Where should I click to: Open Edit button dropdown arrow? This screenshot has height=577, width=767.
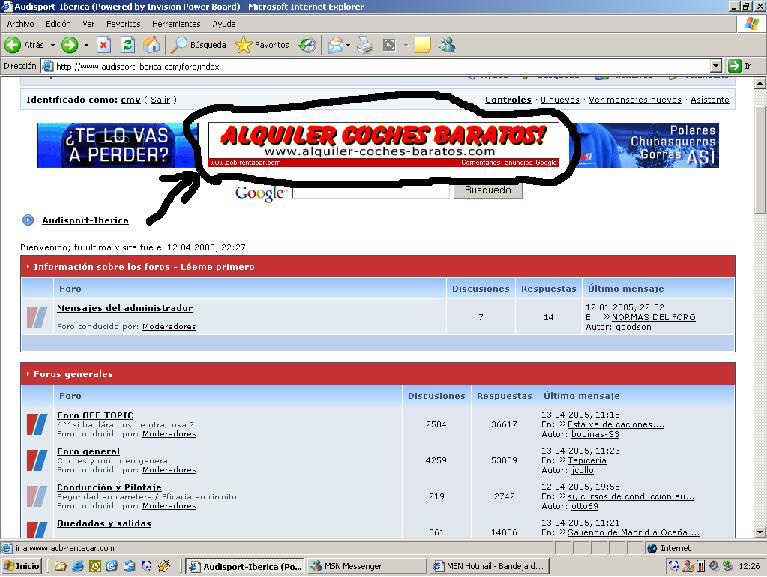(406, 45)
